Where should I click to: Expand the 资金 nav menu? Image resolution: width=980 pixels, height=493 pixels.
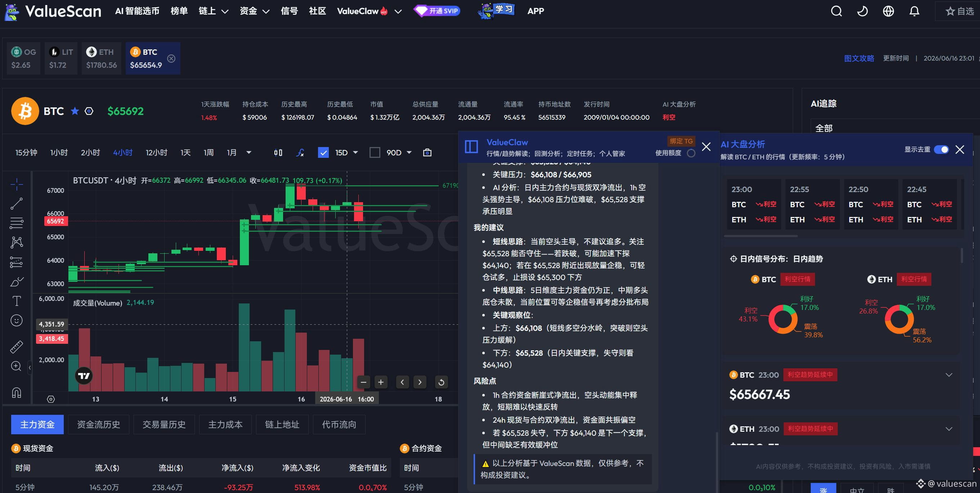[x=255, y=11]
